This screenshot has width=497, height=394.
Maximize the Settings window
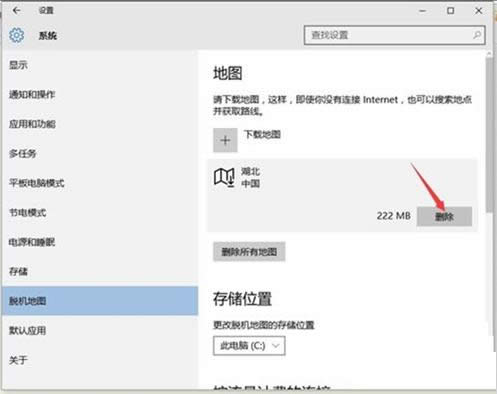tap(451, 11)
